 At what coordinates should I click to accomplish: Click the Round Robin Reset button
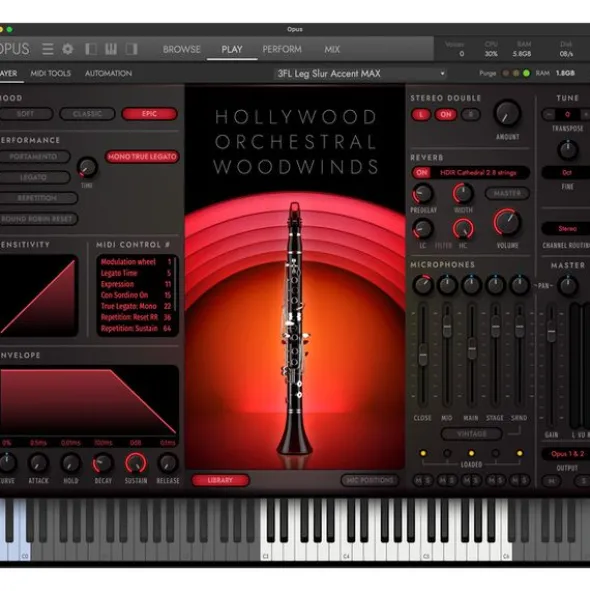(38, 219)
